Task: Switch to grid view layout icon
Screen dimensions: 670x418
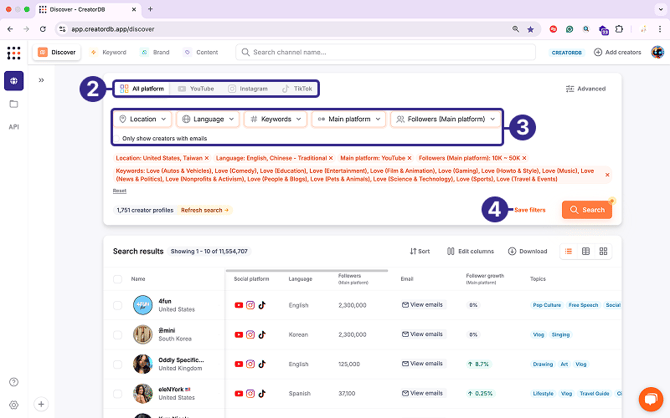Action: pos(603,251)
